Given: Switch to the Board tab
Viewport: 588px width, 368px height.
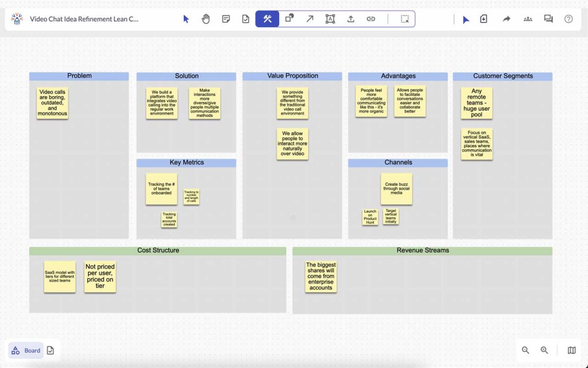Looking at the screenshot, I should click(x=26, y=350).
